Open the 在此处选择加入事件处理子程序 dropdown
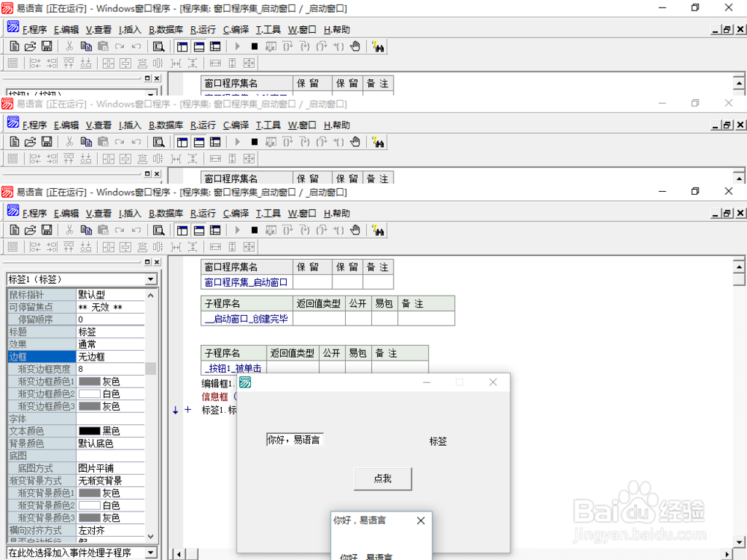The height and width of the screenshot is (560, 747). pyautogui.click(x=151, y=553)
